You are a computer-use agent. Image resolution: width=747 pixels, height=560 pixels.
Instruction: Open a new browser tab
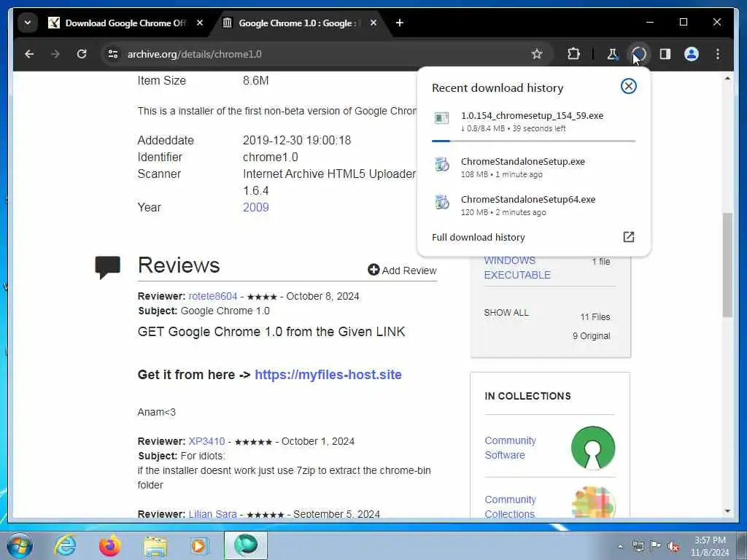[400, 23]
